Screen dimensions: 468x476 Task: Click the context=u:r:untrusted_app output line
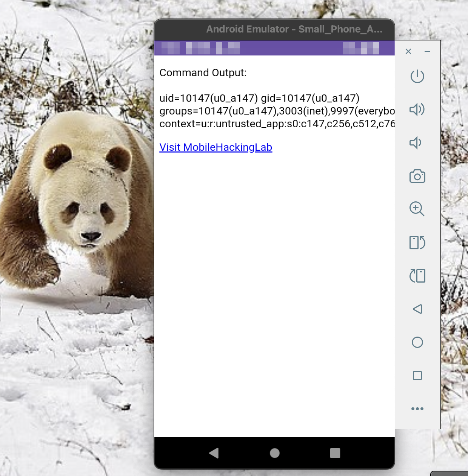(277, 124)
